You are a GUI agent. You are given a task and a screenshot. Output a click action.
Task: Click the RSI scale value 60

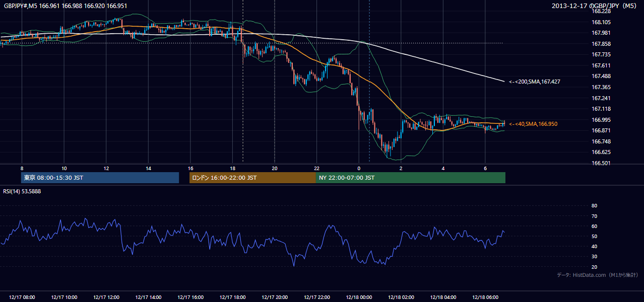594,226
